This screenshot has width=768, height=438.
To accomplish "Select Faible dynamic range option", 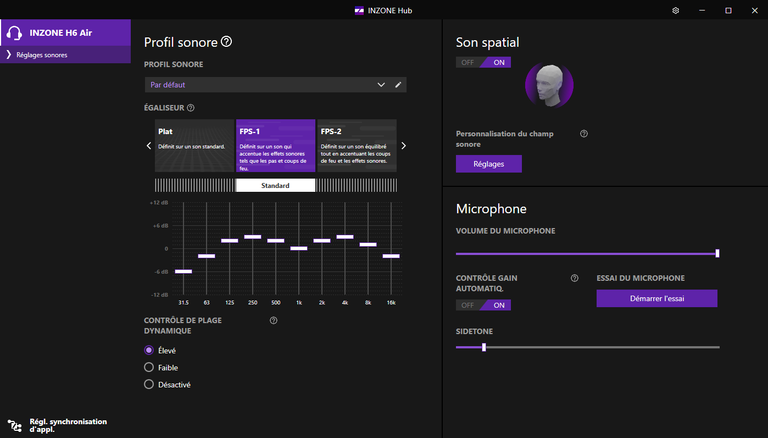I will click(149, 367).
